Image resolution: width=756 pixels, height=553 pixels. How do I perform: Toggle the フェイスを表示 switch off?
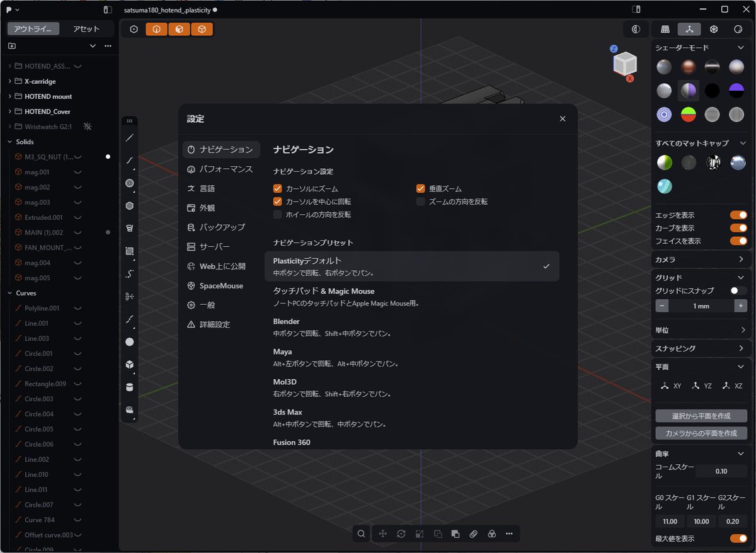pyautogui.click(x=738, y=241)
